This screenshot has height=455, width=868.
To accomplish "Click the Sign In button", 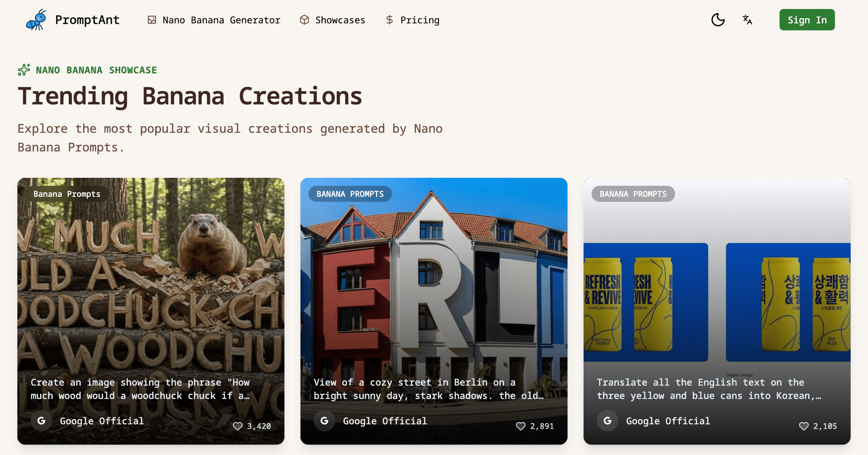I will pos(807,20).
